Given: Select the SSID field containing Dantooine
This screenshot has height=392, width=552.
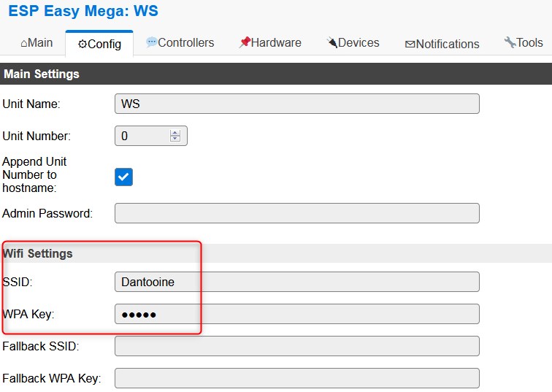Looking at the screenshot, I should 296,282.
